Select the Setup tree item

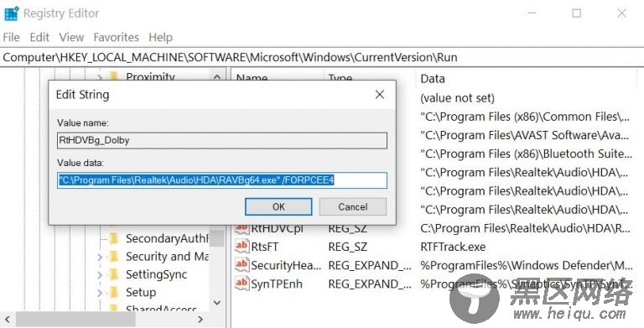(141, 293)
